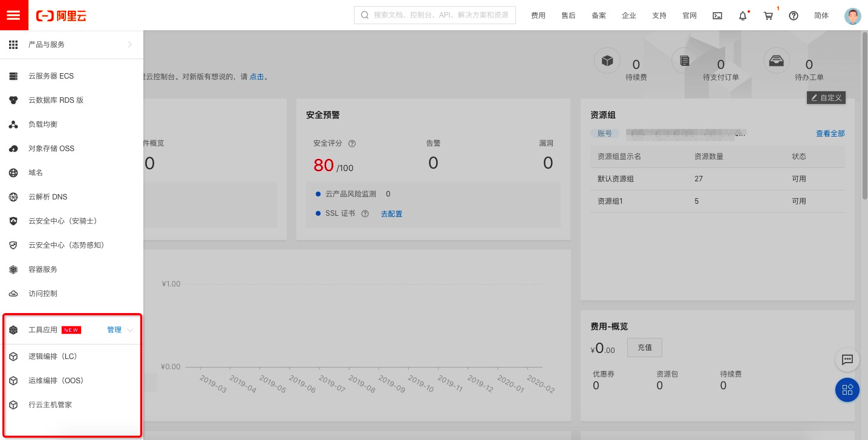Select the OSS object storage icon
The height and width of the screenshot is (440, 868).
[13, 149]
